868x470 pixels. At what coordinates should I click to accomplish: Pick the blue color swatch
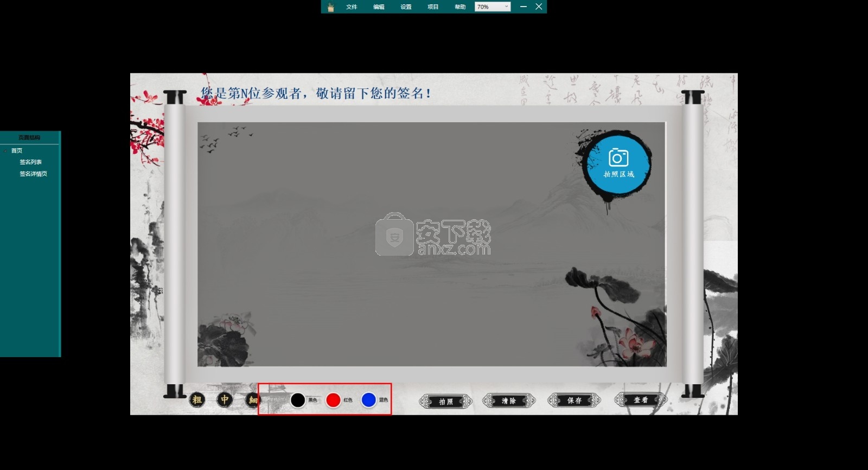point(368,400)
